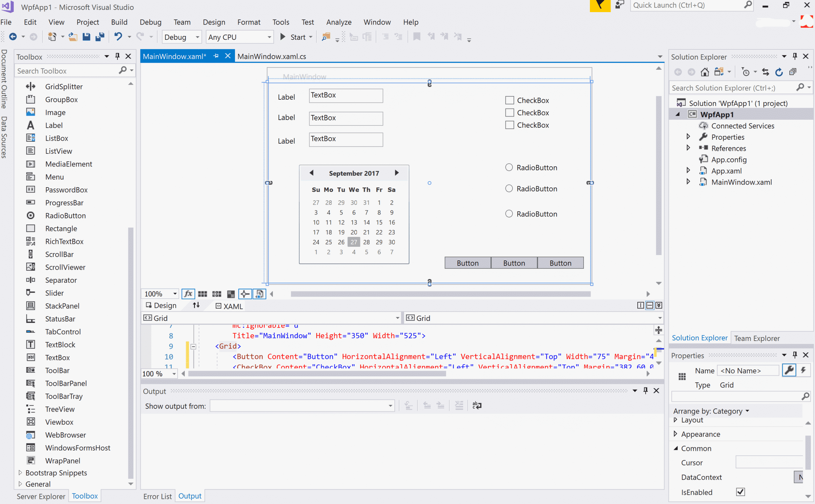Image resolution: width=815 pixels, height=504 pixels.
Task: Click the Sync with Active Document icon
Action: (x=766, y=72)
